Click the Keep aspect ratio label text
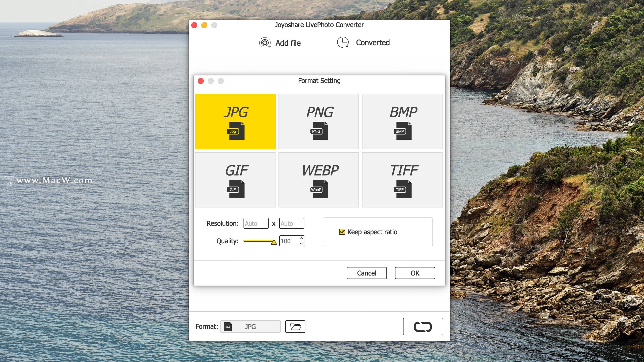 pos(372,232)
